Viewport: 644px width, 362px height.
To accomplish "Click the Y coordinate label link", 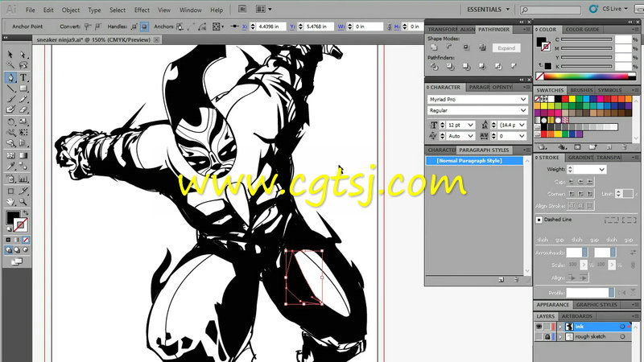I will (x=292, y=27).
